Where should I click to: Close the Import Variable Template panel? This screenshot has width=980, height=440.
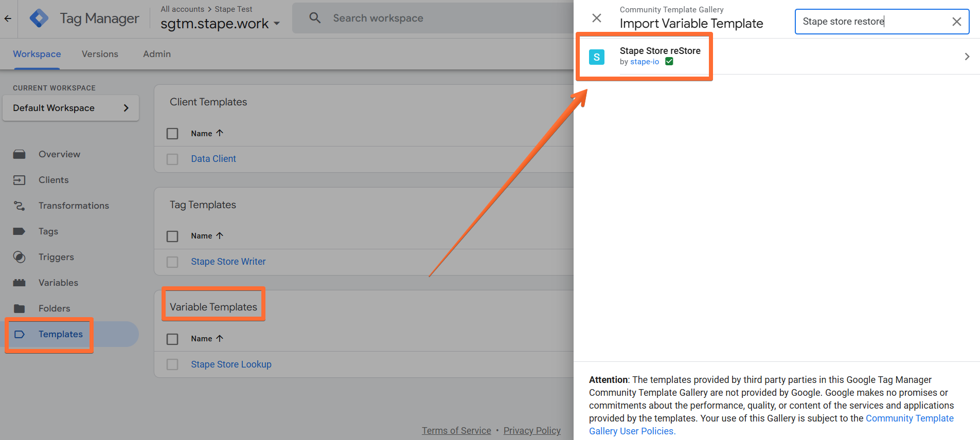[597, 19]
